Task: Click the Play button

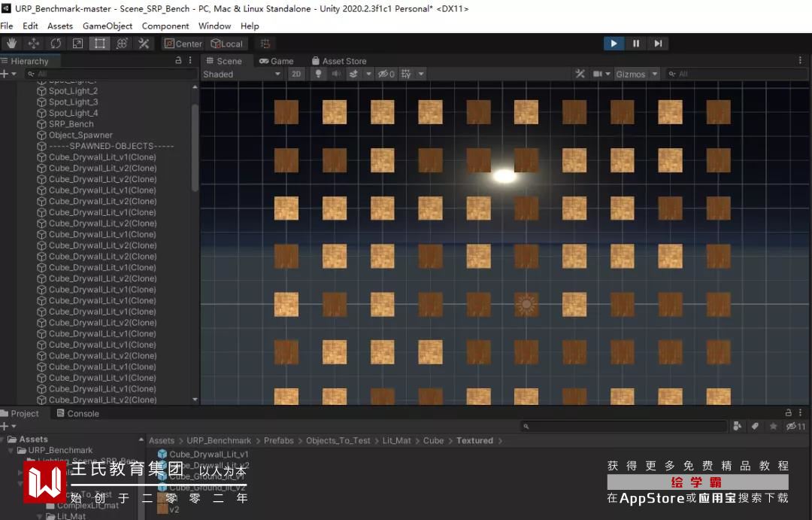Action: pyautogui.click(x=614, y=44)
